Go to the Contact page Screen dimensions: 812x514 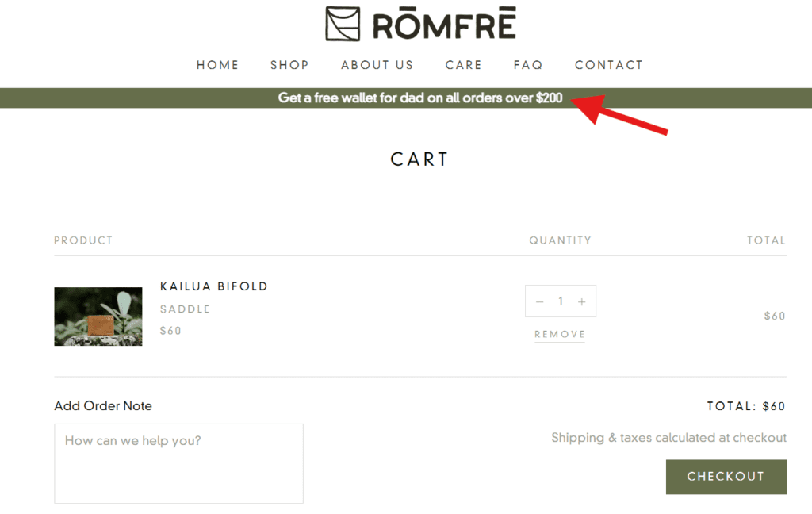pos(609,65)
